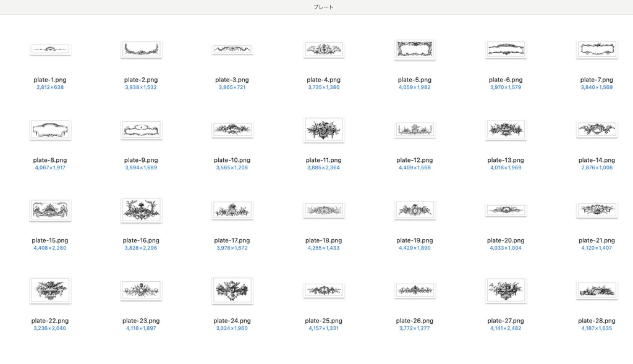Pick the plate-5.png frame thumbnail
The width and height of the screenshot is (633, 364).
(x=415, y=49)
